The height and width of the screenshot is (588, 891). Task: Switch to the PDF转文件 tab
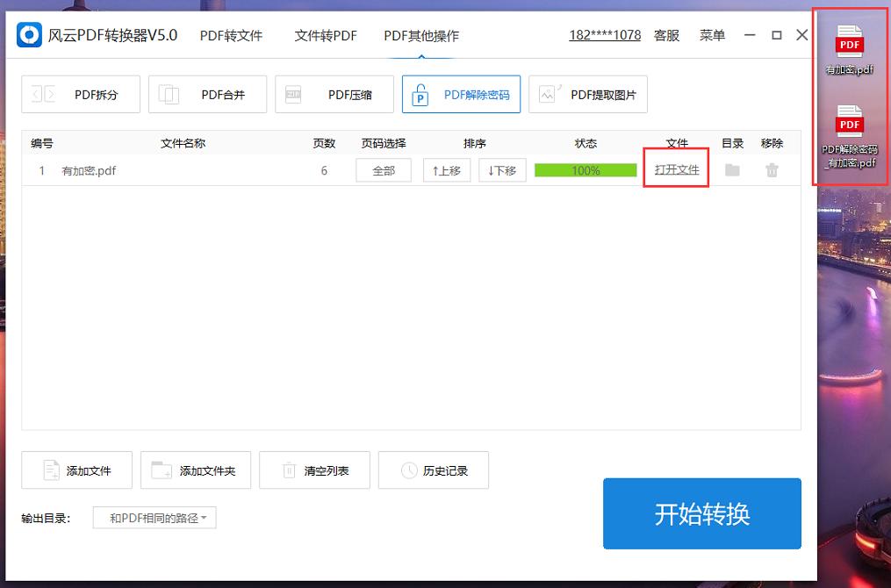[x=230, y=36]
